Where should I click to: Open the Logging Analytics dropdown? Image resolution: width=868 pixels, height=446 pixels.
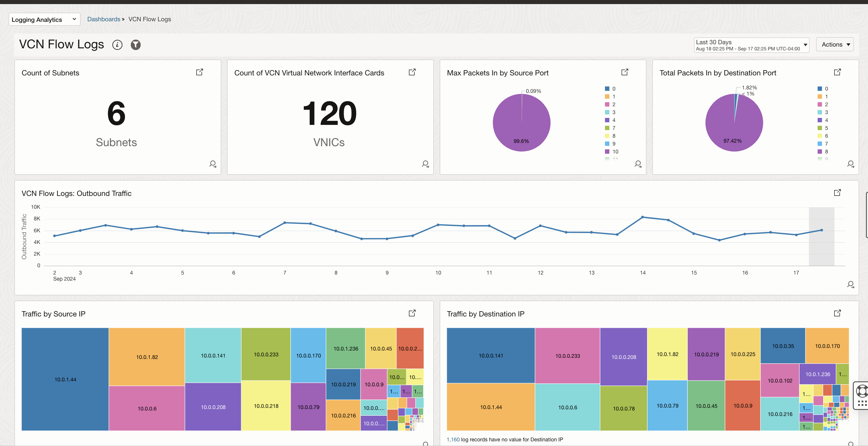click(44, 20)
